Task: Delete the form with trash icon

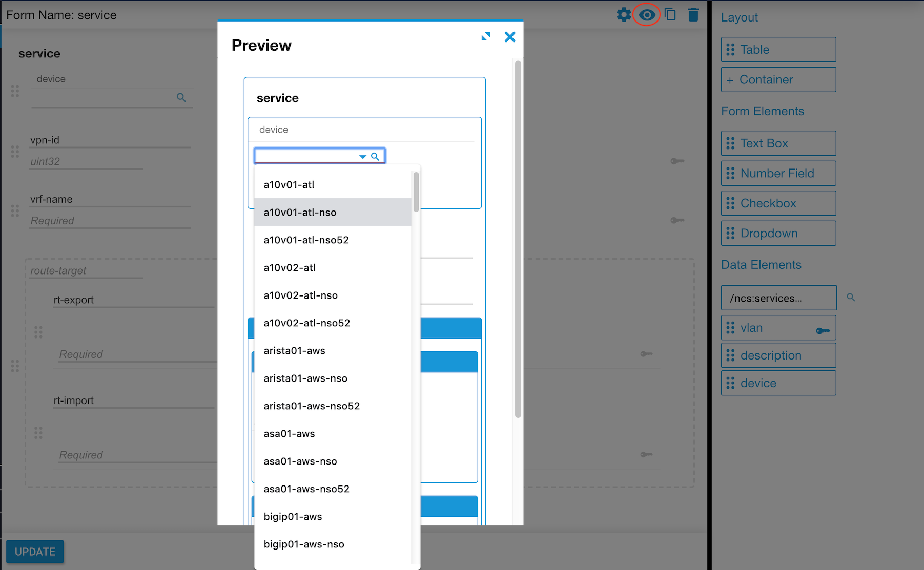Action: click(x=693, y=15)
